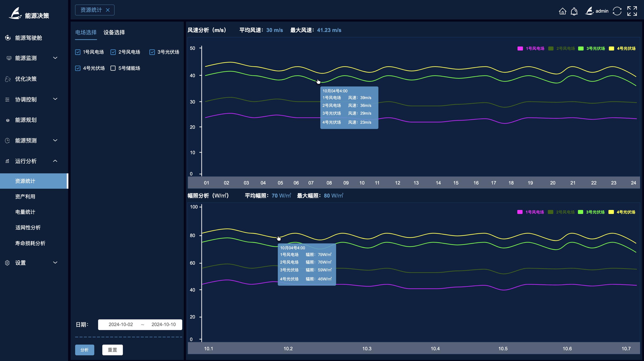The width and height of the screenshot is (644, 361).
Task: Click the refresh icon near admin
Action: (x=617, y=11)
